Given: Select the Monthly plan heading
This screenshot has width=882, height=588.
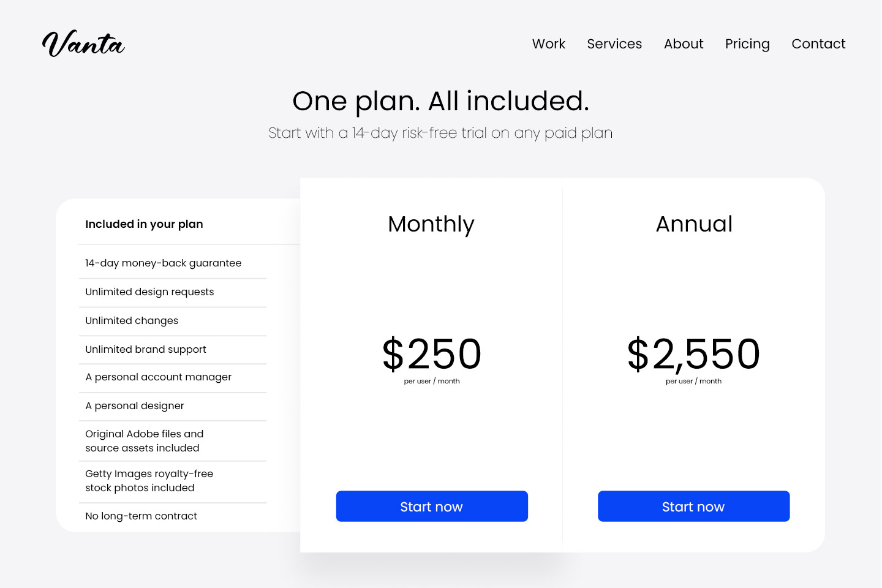Looking at the screenshot, I should [x=431, y=224].
